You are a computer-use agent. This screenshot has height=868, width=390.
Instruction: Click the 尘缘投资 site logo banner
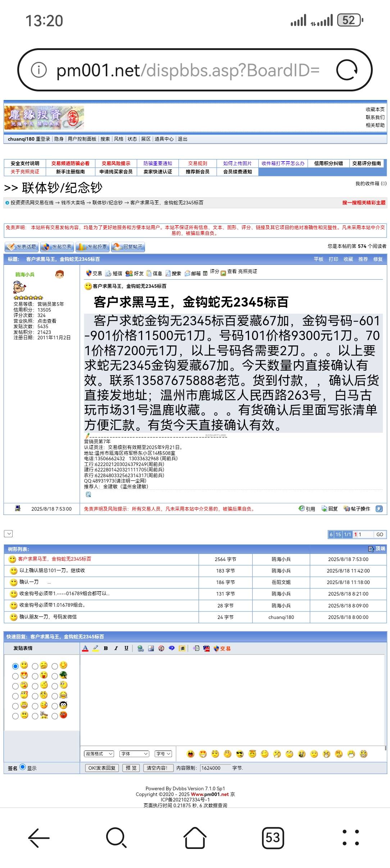(x=44, y=117)
